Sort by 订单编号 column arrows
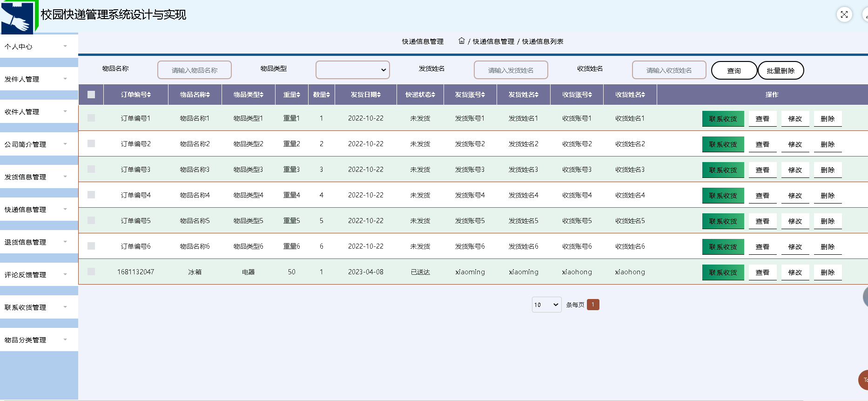Screen dimensions: 868x401 click(x=149, y=95)
